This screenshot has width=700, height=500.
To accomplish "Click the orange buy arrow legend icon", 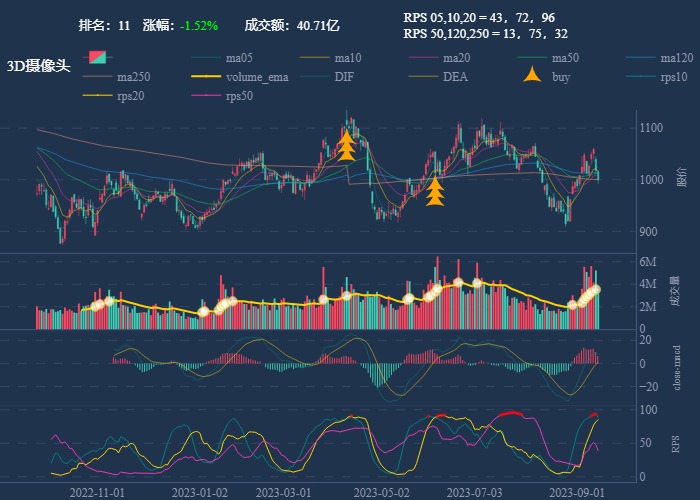I will [x=533, y=76].
